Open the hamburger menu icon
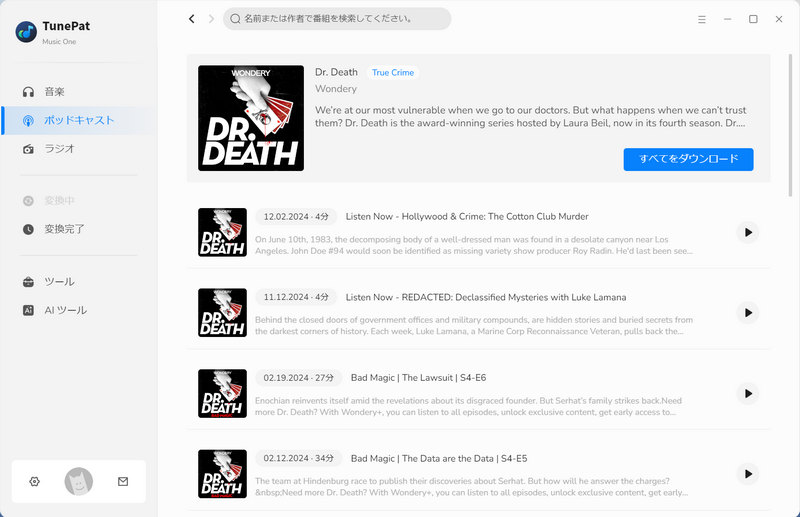This screenshot has width=800, height=517. [x=702, y=19]
